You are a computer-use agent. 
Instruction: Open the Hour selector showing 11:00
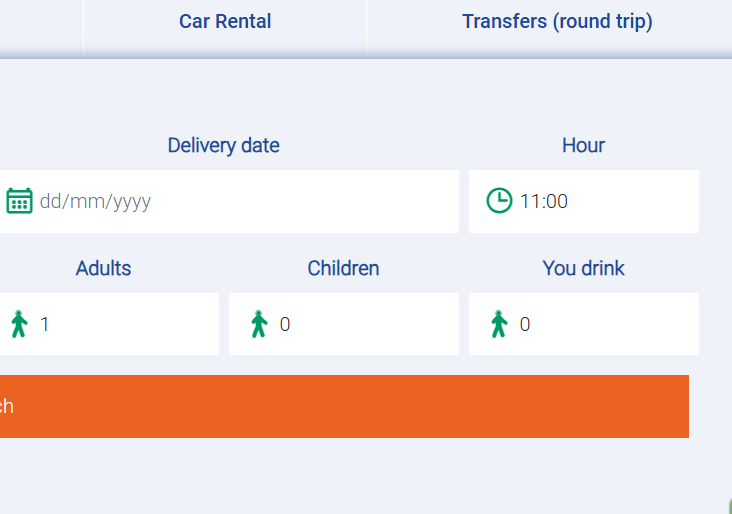coord(600,201)
